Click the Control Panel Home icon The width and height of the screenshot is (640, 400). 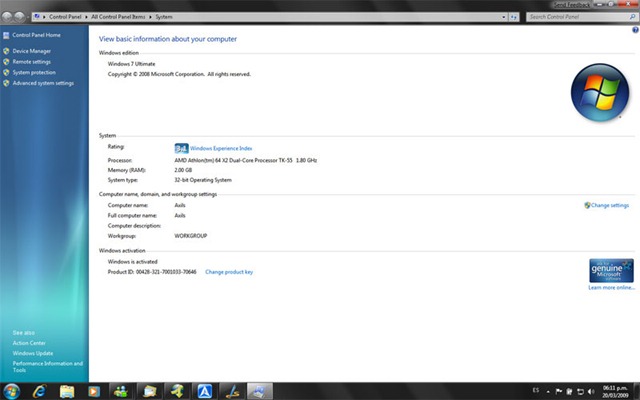[x=6, y=36]
